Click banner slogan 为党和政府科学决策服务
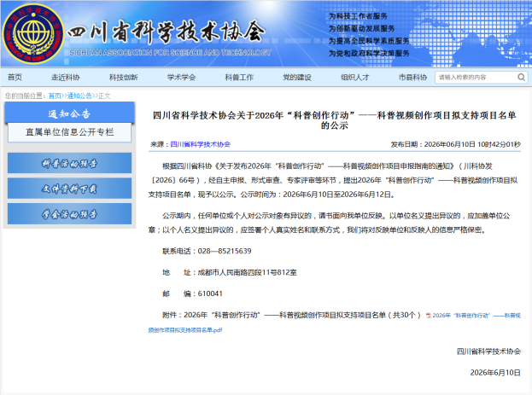 tap(369, 53)
